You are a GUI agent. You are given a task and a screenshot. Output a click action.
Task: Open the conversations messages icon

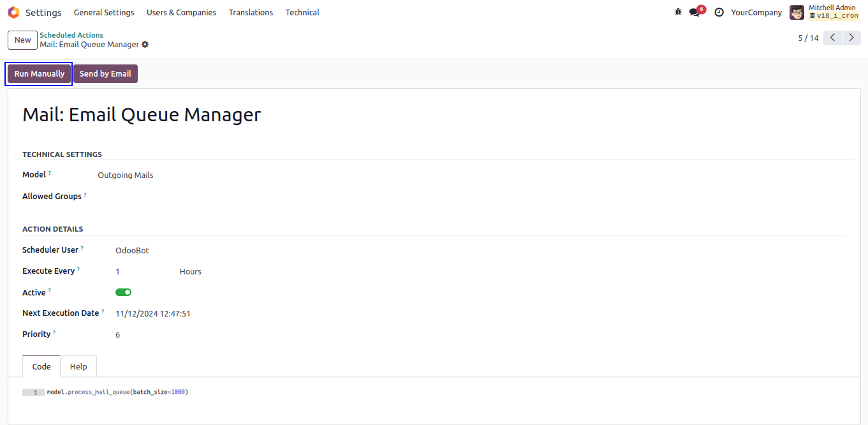[695, 12]
